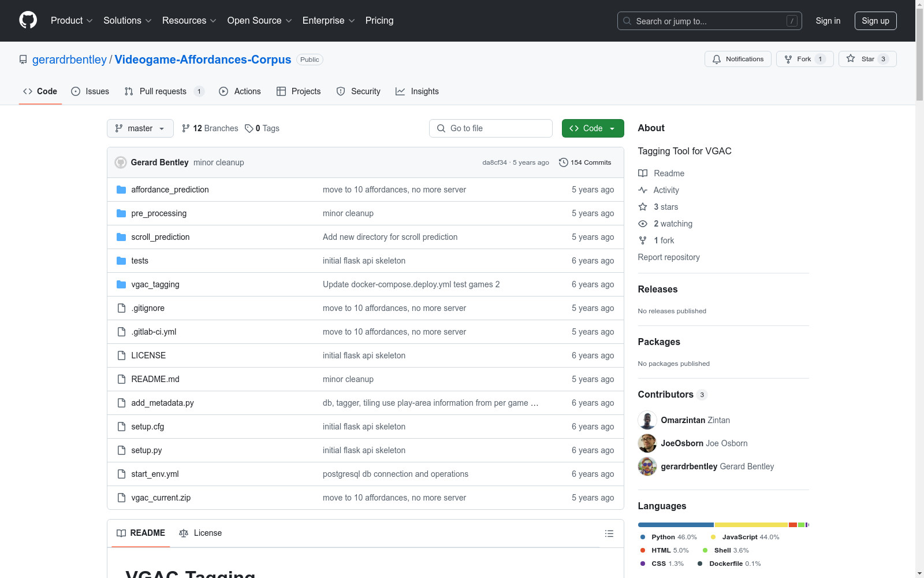Open the commit history clock icon
Screen dimensions: 924x578
[x=563, y=162]
